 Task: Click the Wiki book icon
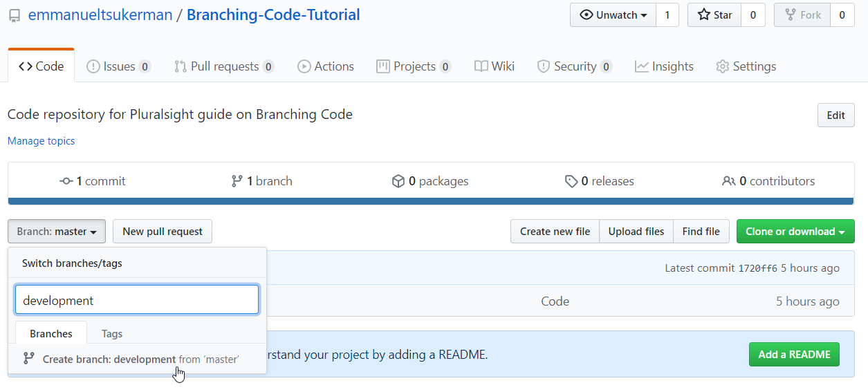tap(481, 66)
